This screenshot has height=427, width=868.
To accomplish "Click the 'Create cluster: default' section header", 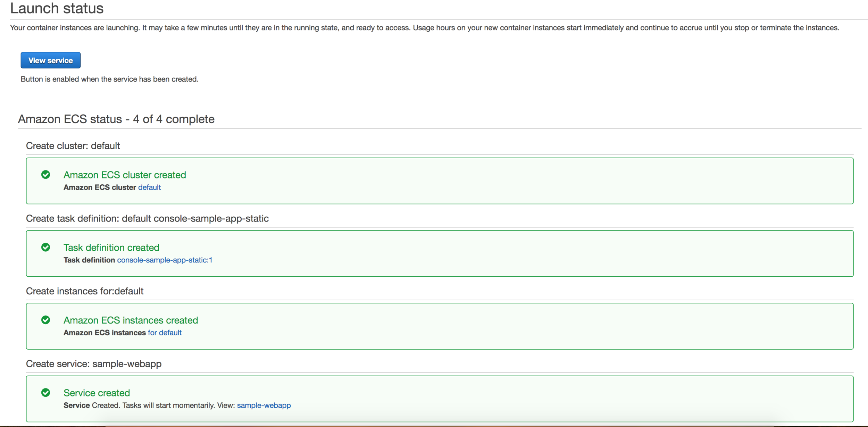I will (x=73, y=146).
